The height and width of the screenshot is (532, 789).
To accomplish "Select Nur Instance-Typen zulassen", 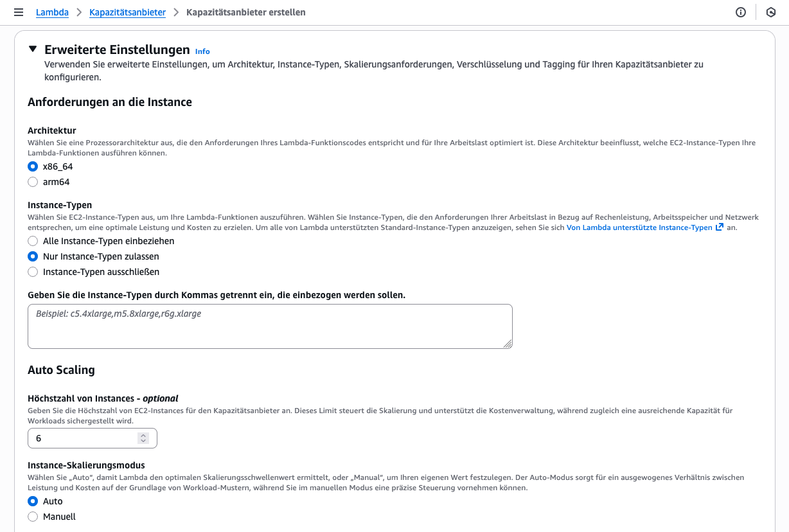I will tap(33, 256).
